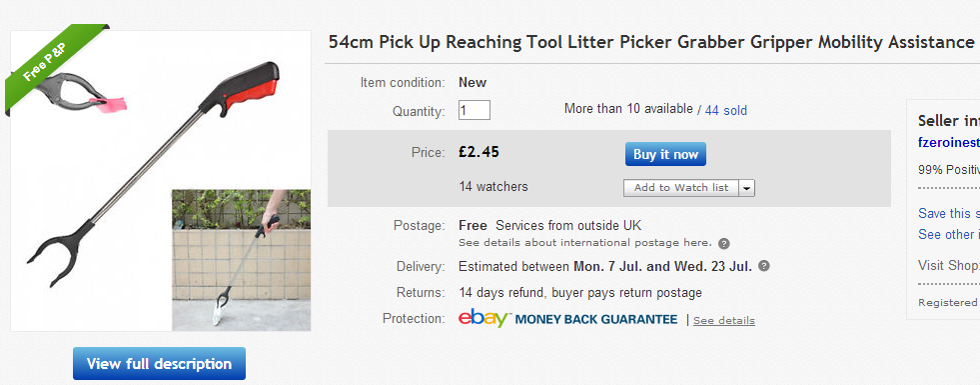980x385 pixels.
Task: Open See details link for money back guarantee
Action: pos(723,321)
